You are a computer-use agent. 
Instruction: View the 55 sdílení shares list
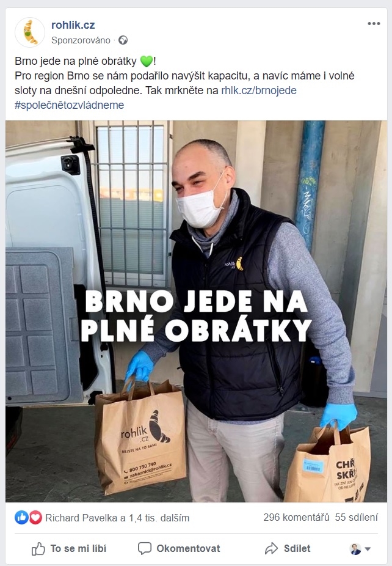[x=357, y=517]
